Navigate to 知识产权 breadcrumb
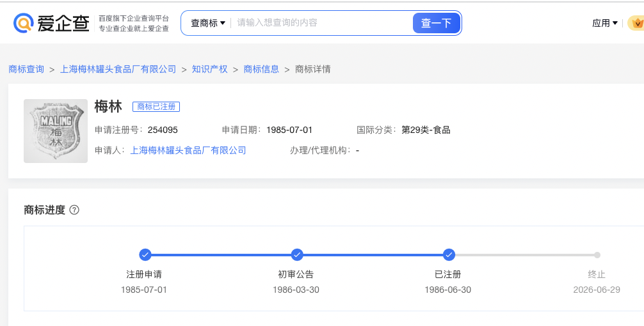The width and height of the screenshot is (644, 326). [209, 69]
